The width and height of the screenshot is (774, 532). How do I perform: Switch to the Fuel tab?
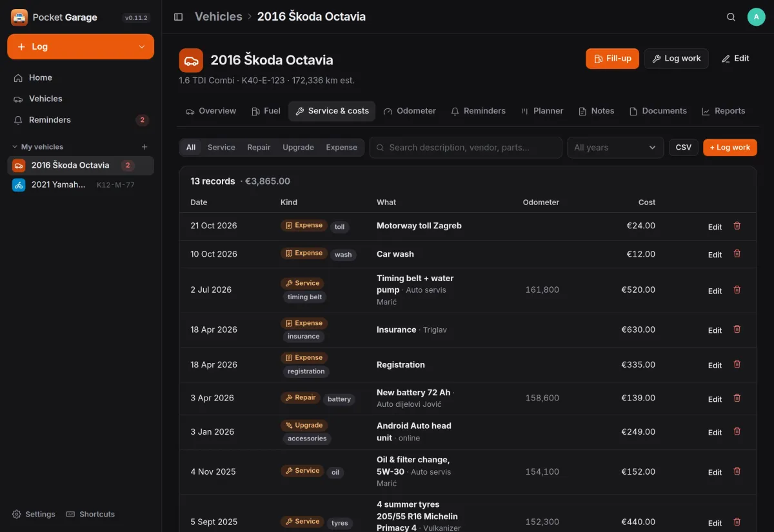266,111
